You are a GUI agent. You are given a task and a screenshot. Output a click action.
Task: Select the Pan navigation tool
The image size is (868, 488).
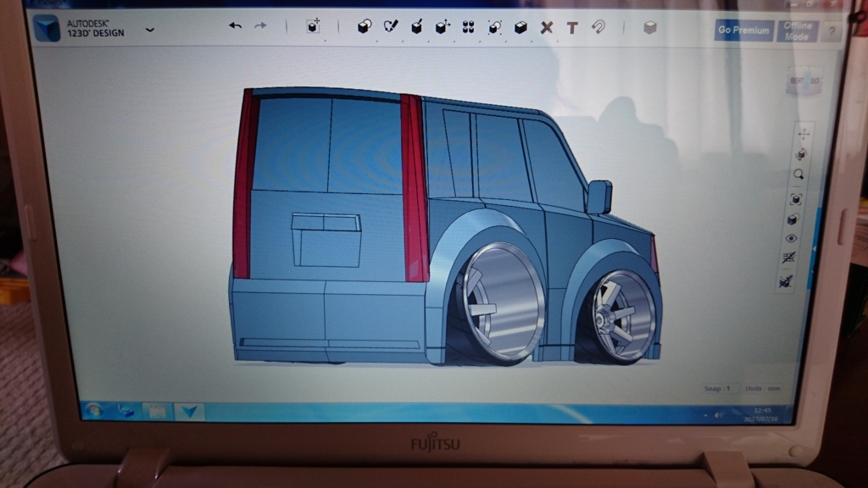click(804, 133)
